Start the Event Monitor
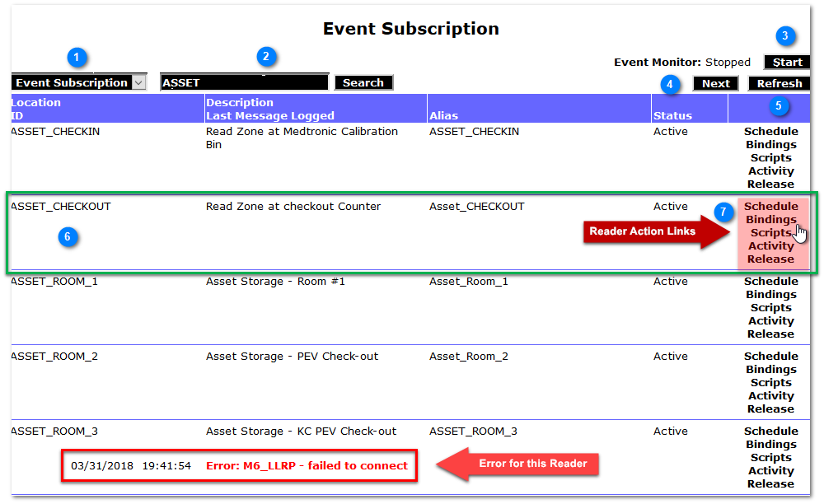The image size is (824, 504). [x=787, y=62]
